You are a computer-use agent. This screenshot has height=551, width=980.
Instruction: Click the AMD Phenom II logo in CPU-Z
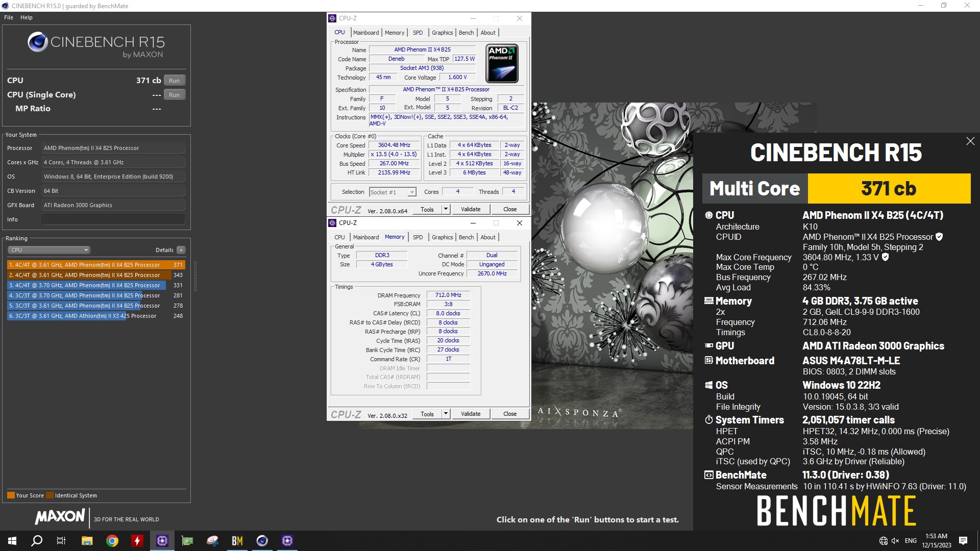point(502,64)
